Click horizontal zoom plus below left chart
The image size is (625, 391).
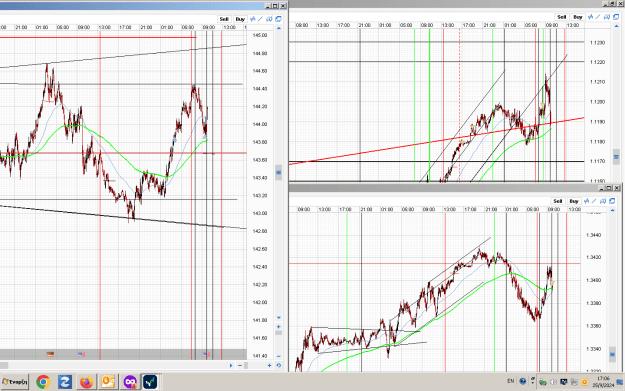tap(269, 365)
